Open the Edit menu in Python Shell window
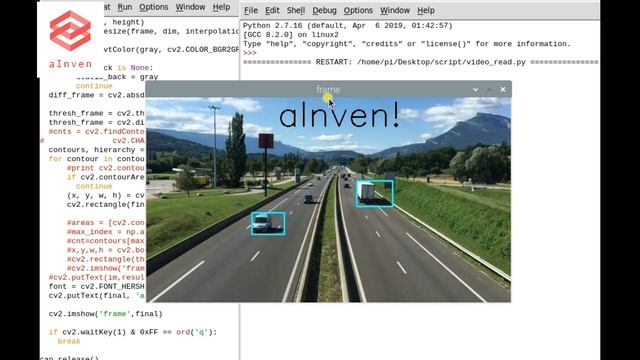The image size is (640, 360). click(272, 11)
